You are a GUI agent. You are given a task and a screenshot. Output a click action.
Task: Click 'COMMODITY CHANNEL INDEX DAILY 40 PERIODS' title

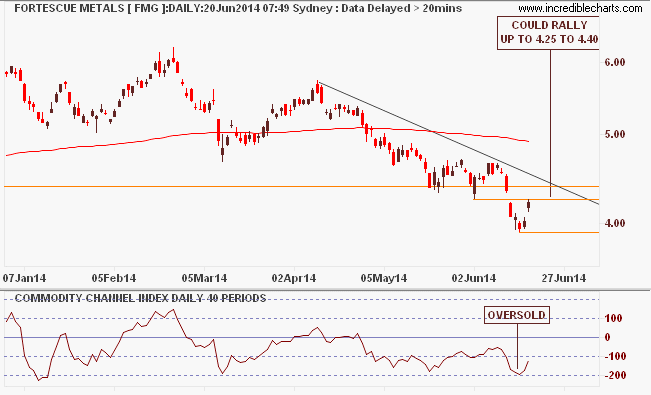[x=140, y=298]
